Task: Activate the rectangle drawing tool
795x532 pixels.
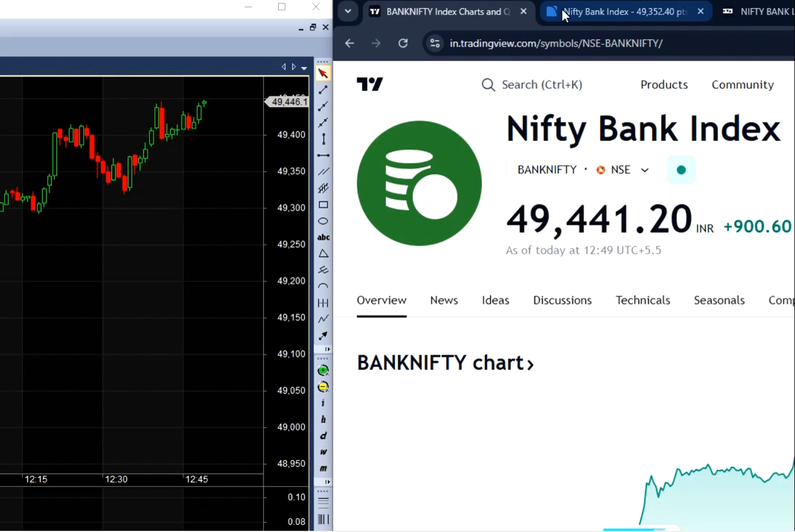Action: [323, 204]
